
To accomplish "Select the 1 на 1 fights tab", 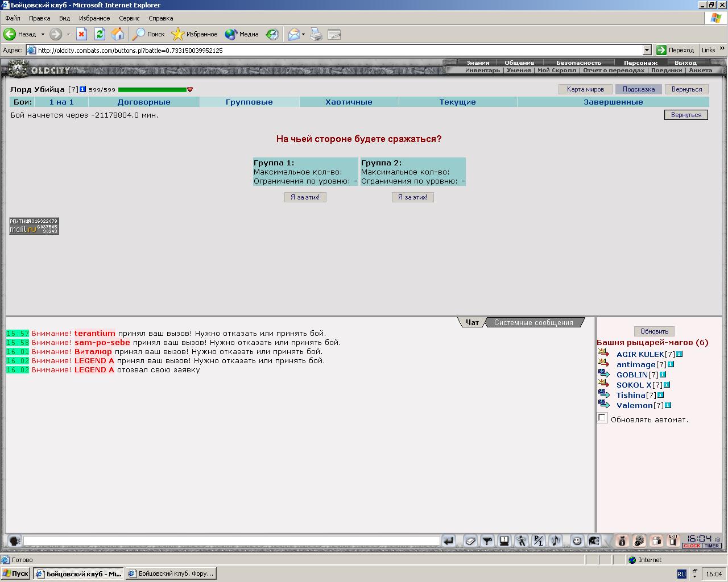I will tap(61, 102).
